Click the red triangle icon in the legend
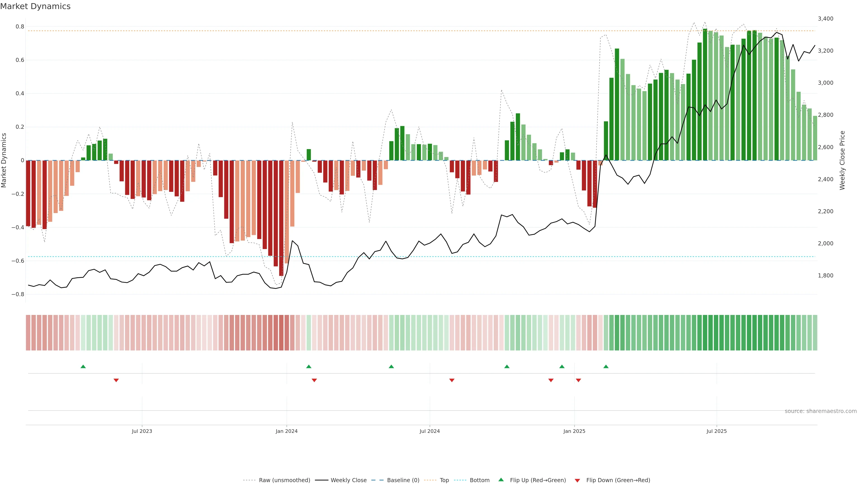Image resolution: width=868 pixels, height=488 pixels. coord(577,480)
